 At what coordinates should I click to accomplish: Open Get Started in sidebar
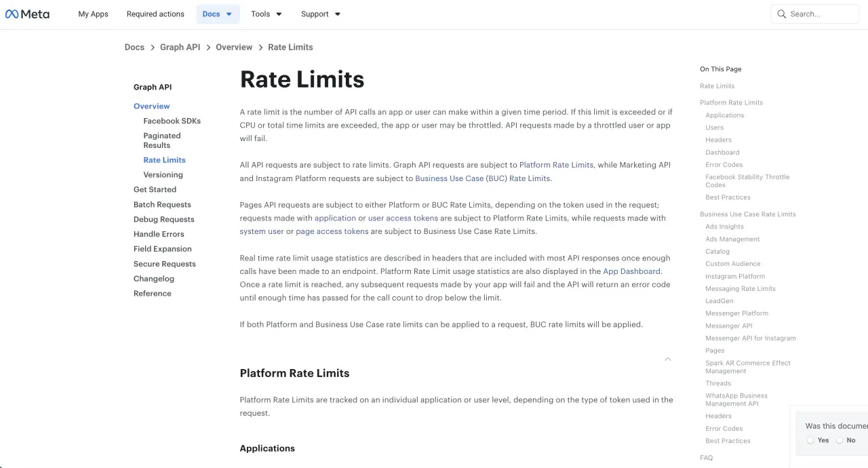(x=155, y=189)
